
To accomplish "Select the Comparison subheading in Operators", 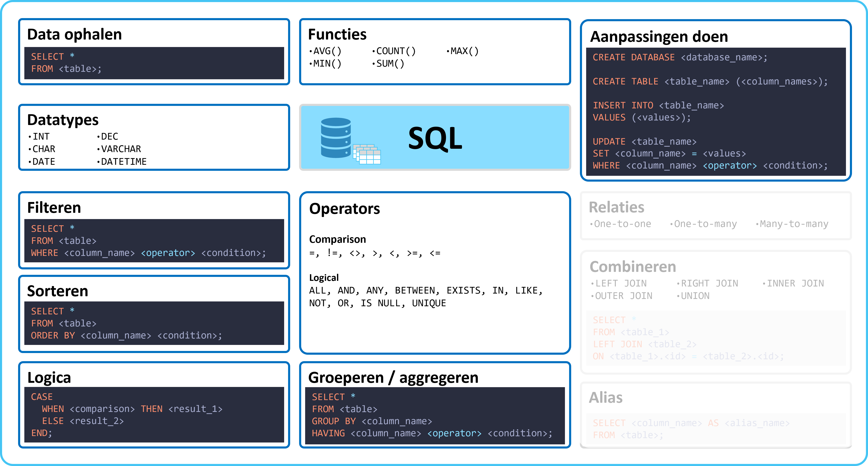I will pos(337,239).
